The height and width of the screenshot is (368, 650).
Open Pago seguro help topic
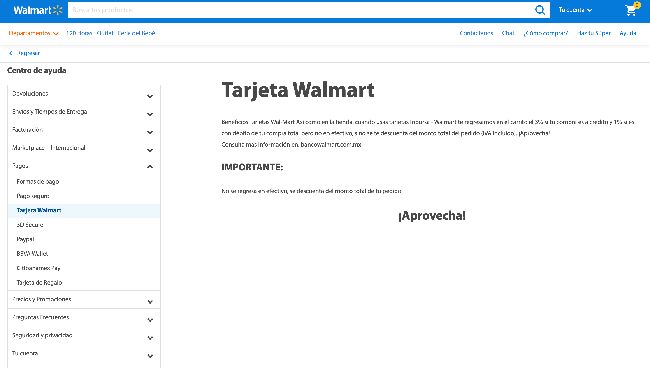(x=33, y=196)
